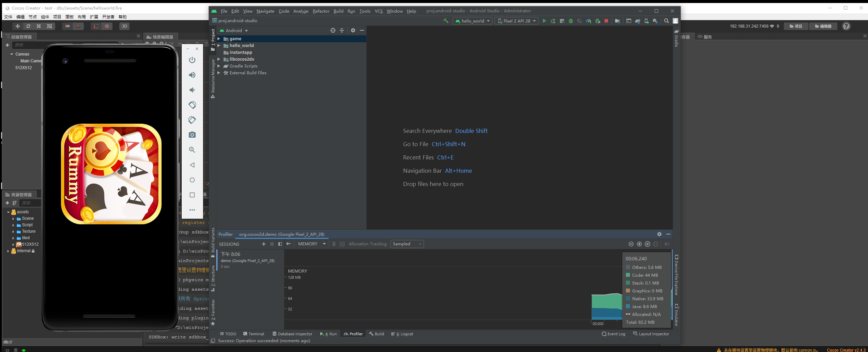Toggle 3D mode in Cocos Creator

coord(124,26)
